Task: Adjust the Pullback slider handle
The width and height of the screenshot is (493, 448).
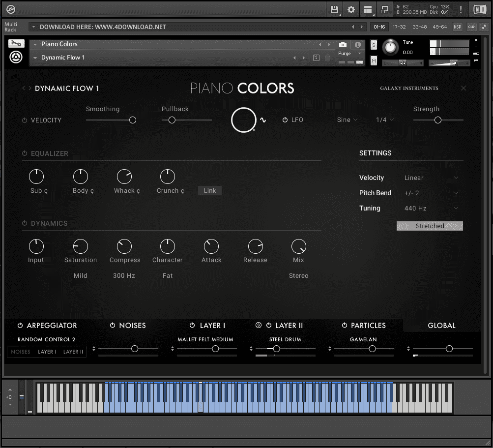Action: pos(172,120)
